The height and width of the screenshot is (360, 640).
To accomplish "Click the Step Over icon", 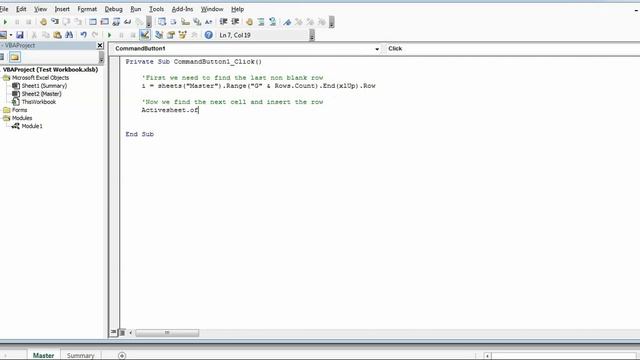I will (x=66, y=22).
